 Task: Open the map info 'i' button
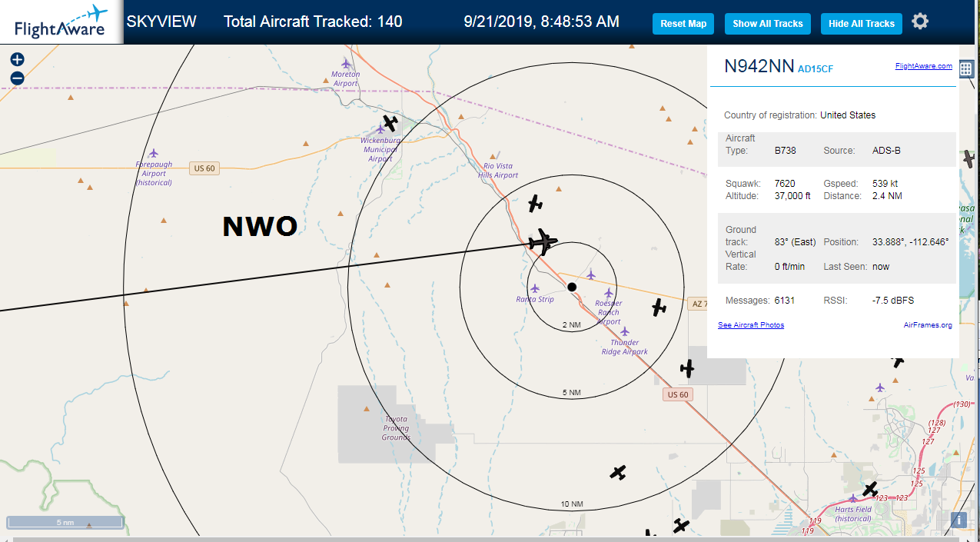959,520
